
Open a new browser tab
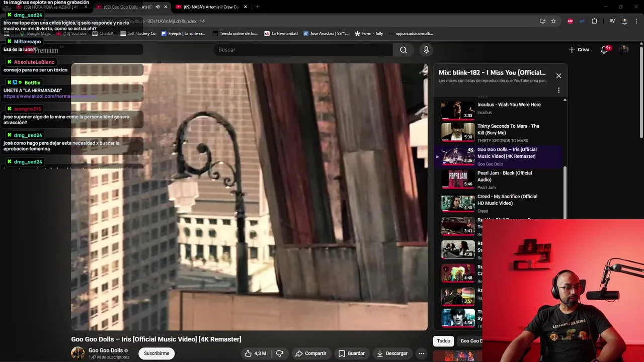[258, 7]
